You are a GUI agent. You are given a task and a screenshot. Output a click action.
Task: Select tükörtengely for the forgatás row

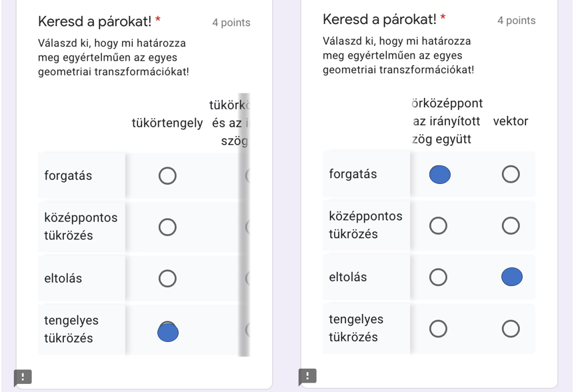coord(167,176)
